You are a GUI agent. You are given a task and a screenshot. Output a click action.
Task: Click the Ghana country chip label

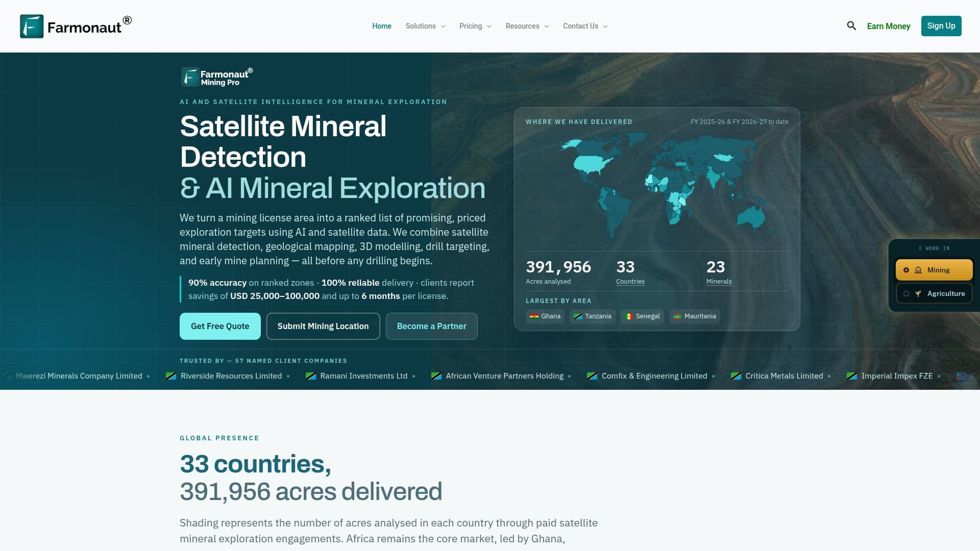point(551,316)
